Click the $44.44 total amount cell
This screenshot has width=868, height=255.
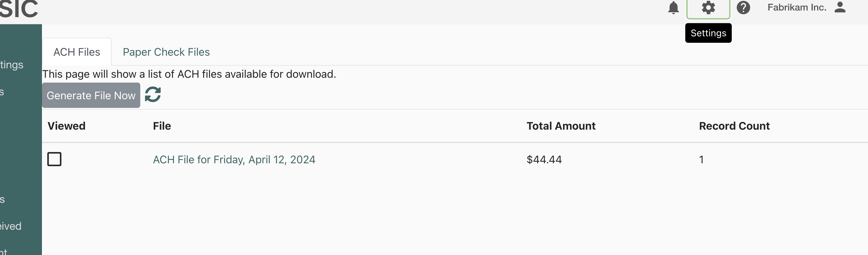coord(544,160)
